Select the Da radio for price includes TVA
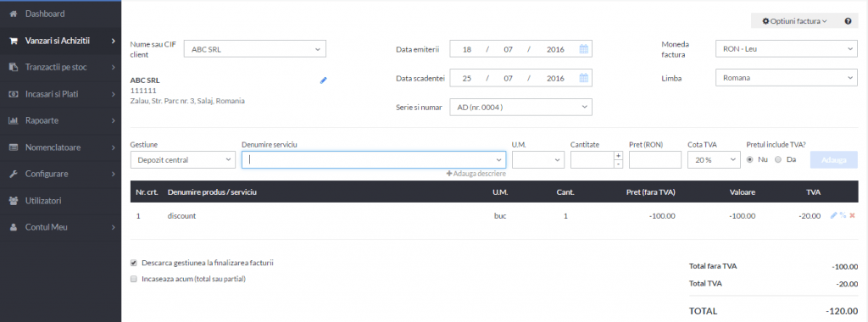 (778, 160)
